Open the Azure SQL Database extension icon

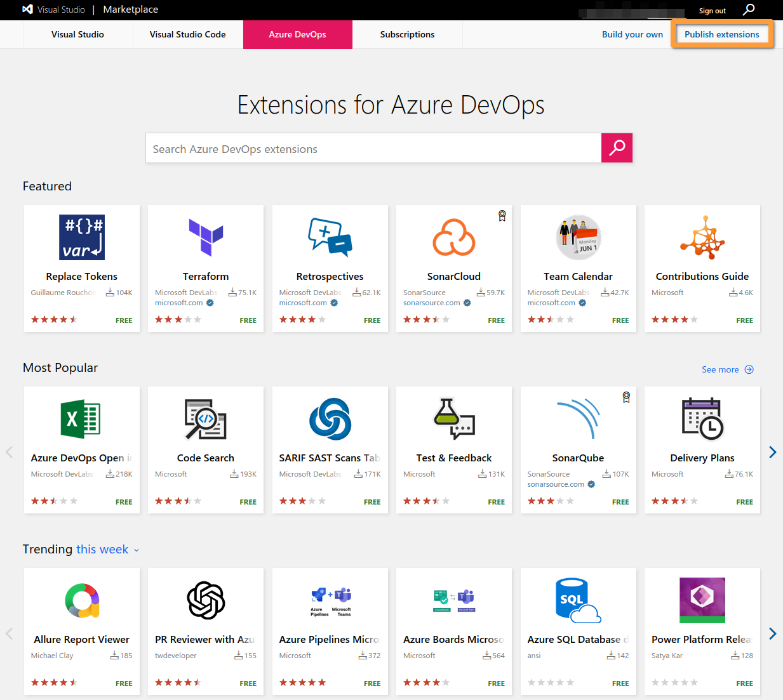579,600
